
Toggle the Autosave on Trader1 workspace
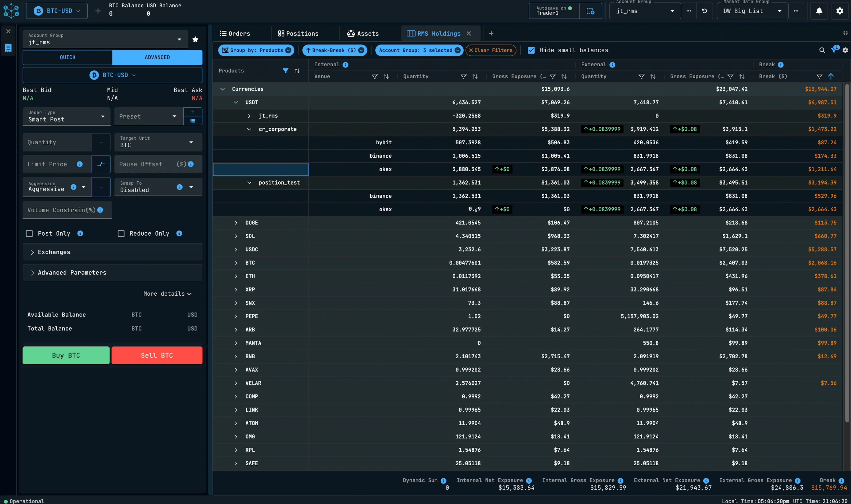point(554,11)
